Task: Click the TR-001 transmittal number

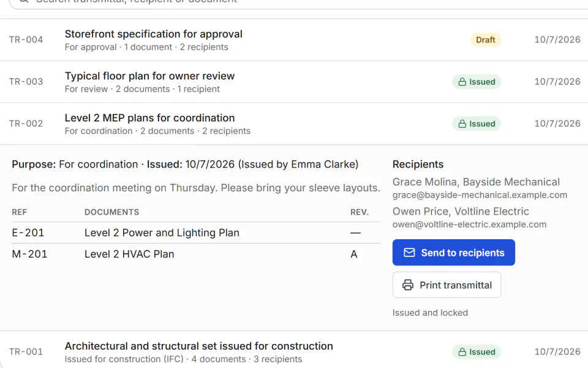Action: click(26, 352)
